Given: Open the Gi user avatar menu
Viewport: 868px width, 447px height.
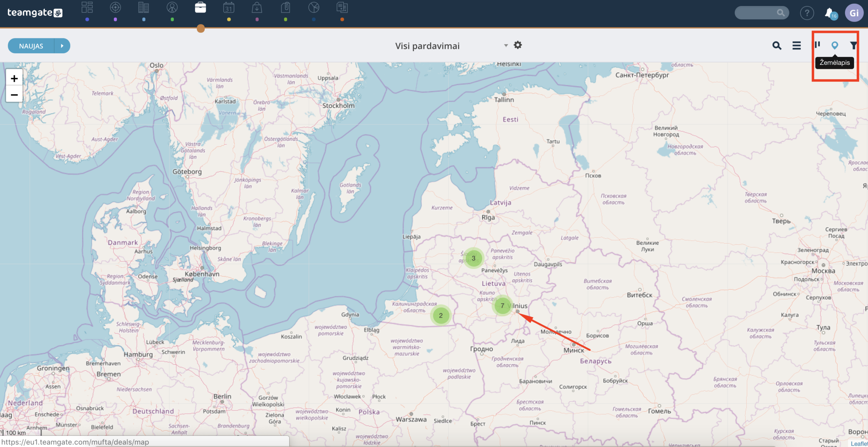Looking at the screenshot, I should 854,13.
